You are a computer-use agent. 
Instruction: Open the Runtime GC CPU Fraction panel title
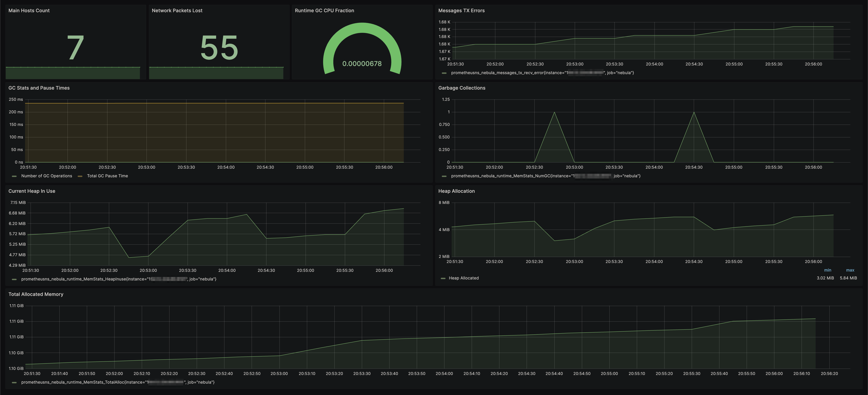pos(324,11)
